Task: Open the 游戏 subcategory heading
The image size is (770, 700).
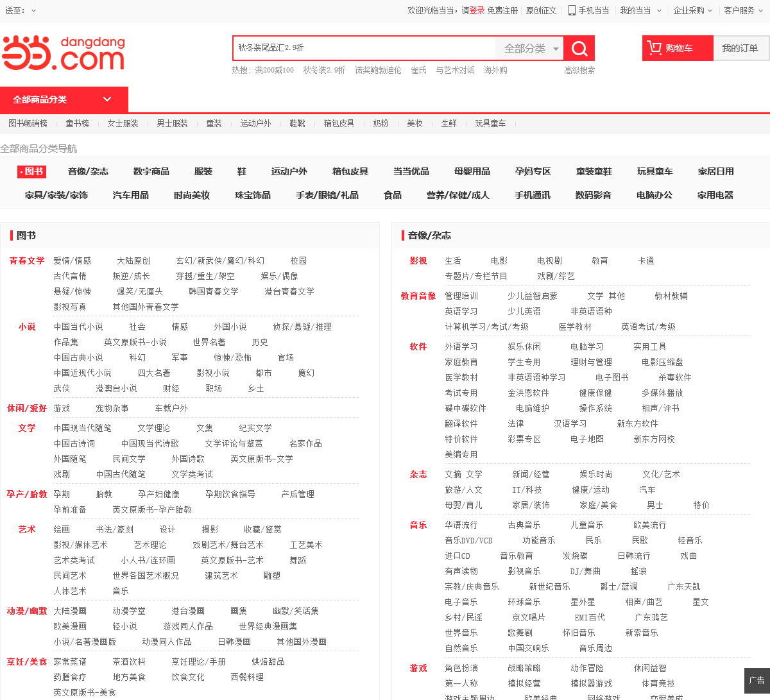Action: click(x=418, y=668)
